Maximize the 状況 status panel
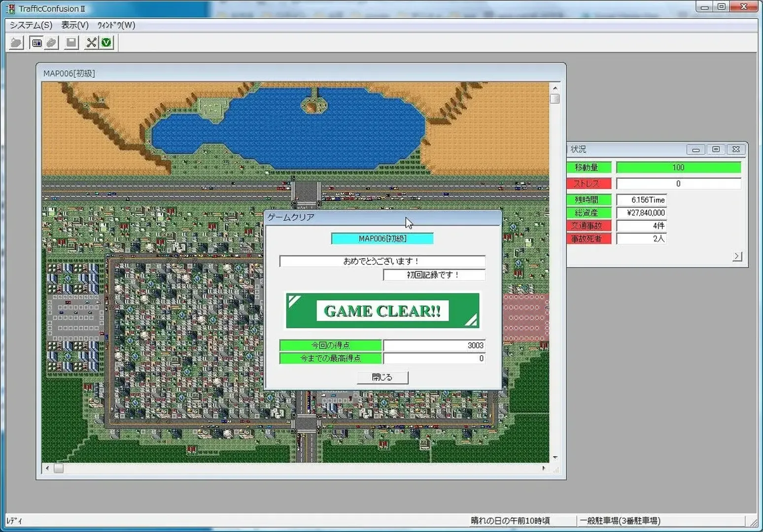This screenshot has width=763, height=532. (x=716, y=149)
